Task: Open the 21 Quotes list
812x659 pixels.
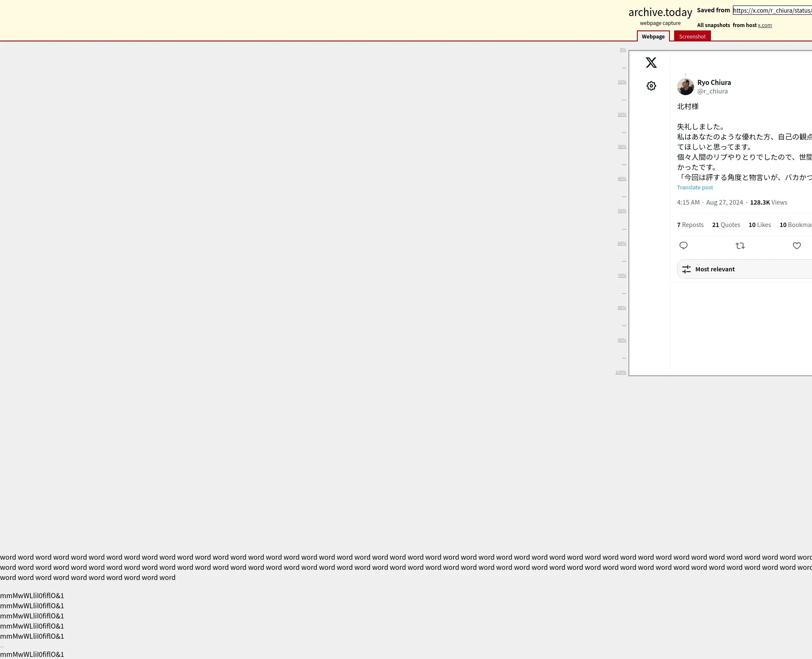Action: [x=726, y=225]
